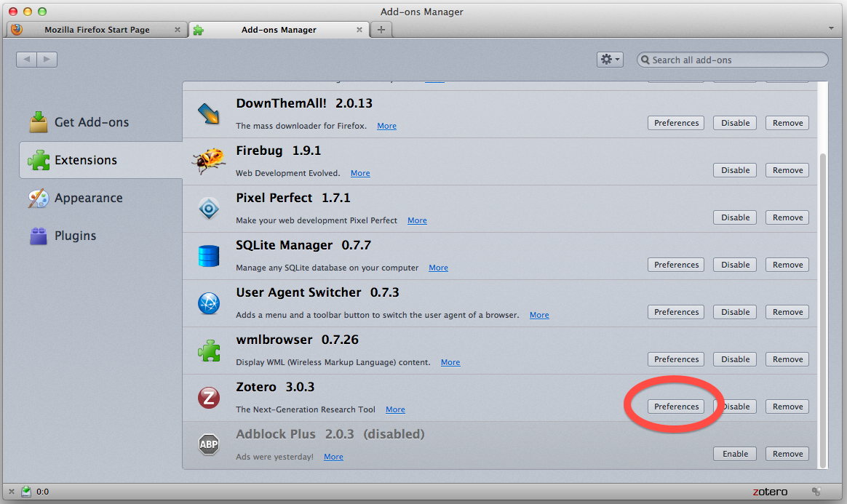
Task: Click the SQLite Manager database icon
Action: [209, 256]
